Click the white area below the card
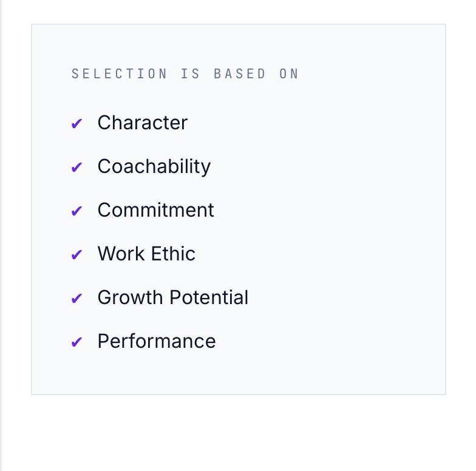The width and height of the screenshot is (476, 471). point(238,434)
